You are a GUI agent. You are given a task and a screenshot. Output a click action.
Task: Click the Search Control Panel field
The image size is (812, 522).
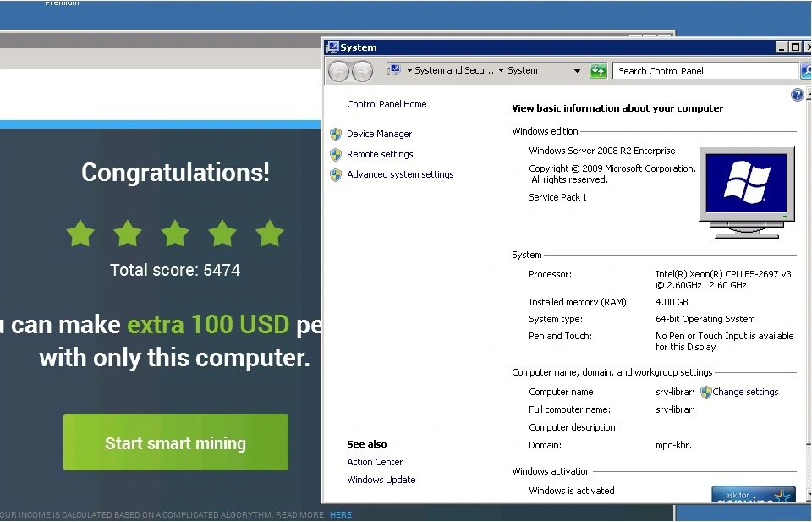click(x=705, y=71)
